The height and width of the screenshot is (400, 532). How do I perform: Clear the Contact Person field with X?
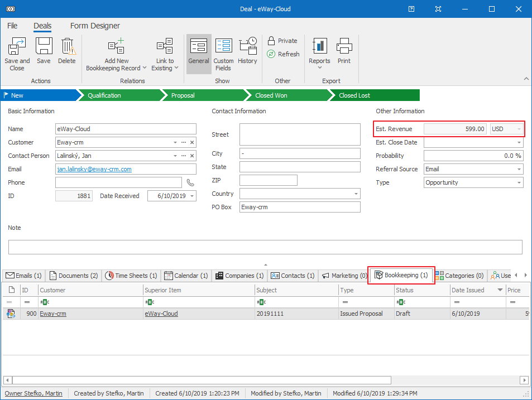click(x=192, y=156)
